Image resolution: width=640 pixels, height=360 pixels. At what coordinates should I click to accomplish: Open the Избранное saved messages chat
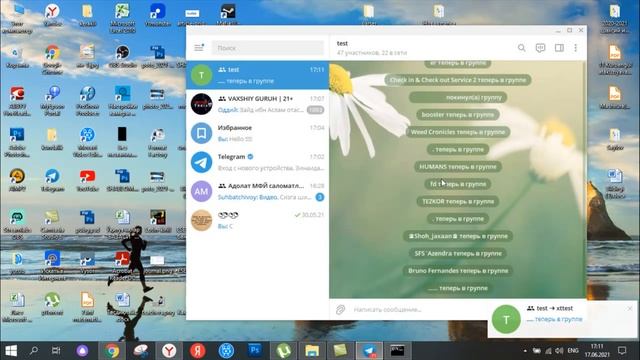point(258,133)
